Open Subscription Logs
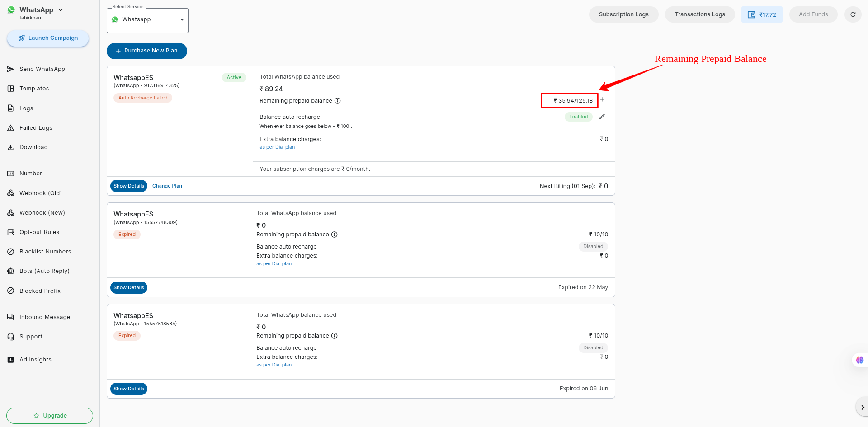The image size is (868, 427). click(623, 14)
